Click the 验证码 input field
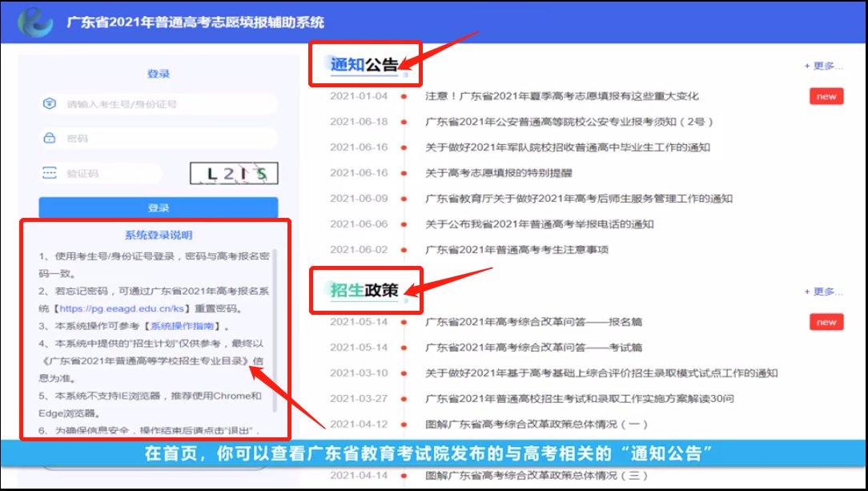The image size is (868, 491). [x=112, y=173]
